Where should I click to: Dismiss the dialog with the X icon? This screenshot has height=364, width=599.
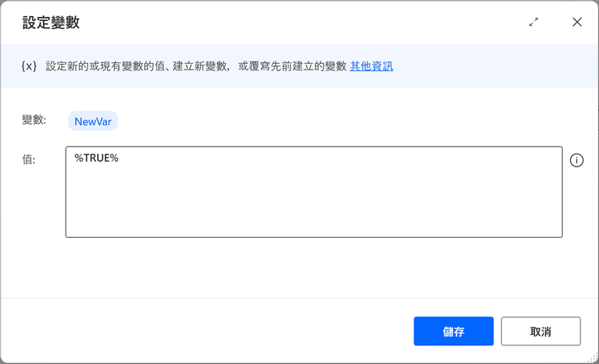pos(577,22)
